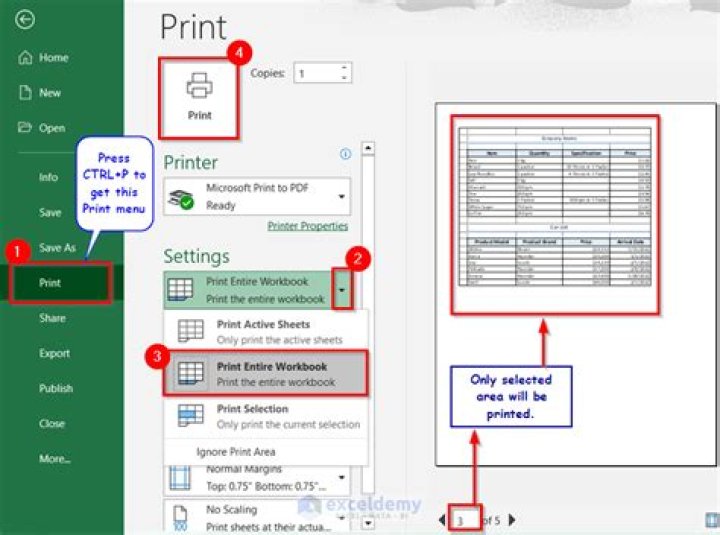Open the Export page
Screen dimensions: 720x535
point(54,354)
